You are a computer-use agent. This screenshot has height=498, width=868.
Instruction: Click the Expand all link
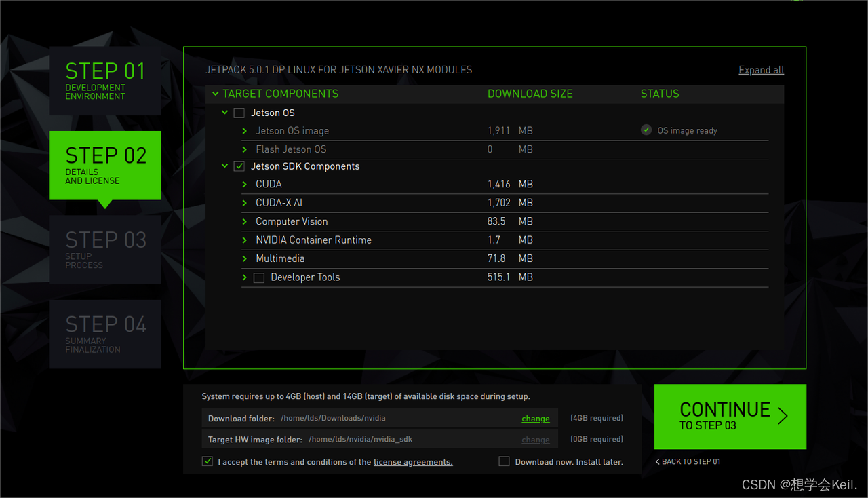point(761,70)
